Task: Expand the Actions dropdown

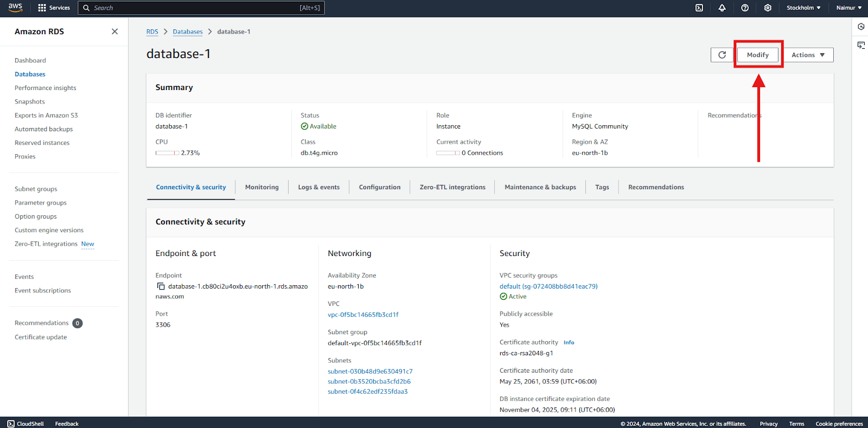Action: pyautogui.click(x=808, y=55)
